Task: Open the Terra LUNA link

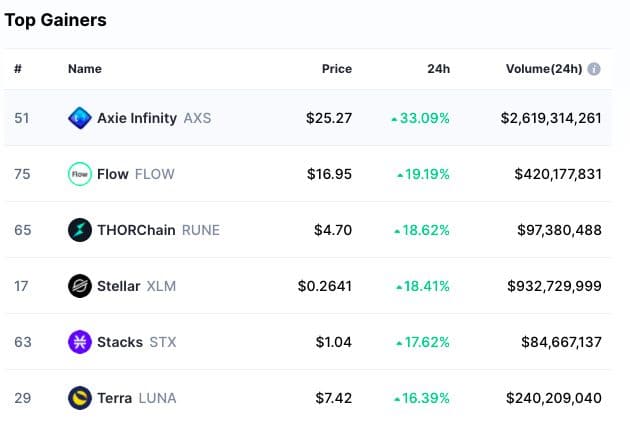Action: (x=136, y=398)
